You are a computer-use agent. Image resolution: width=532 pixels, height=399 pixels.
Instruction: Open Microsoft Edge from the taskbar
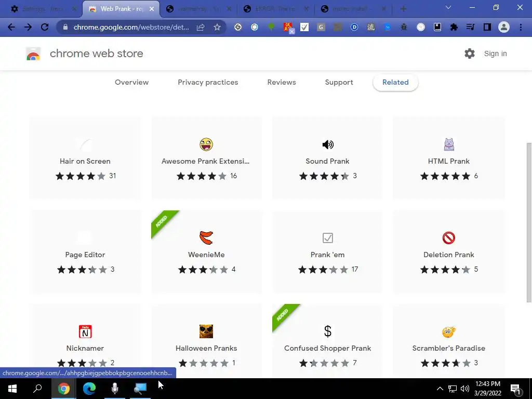(89, 389)
